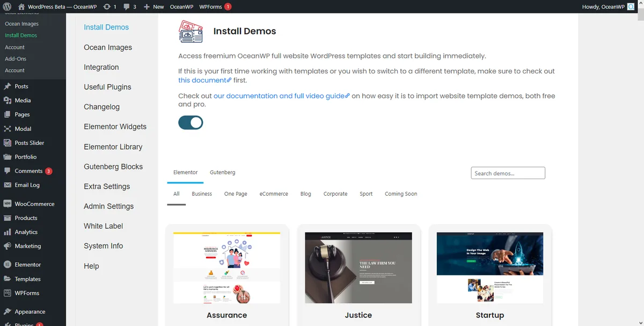This screenshot has width=644, height=326.
Task: Filter demos by Coming Soon category
Action: click(401, 194)
